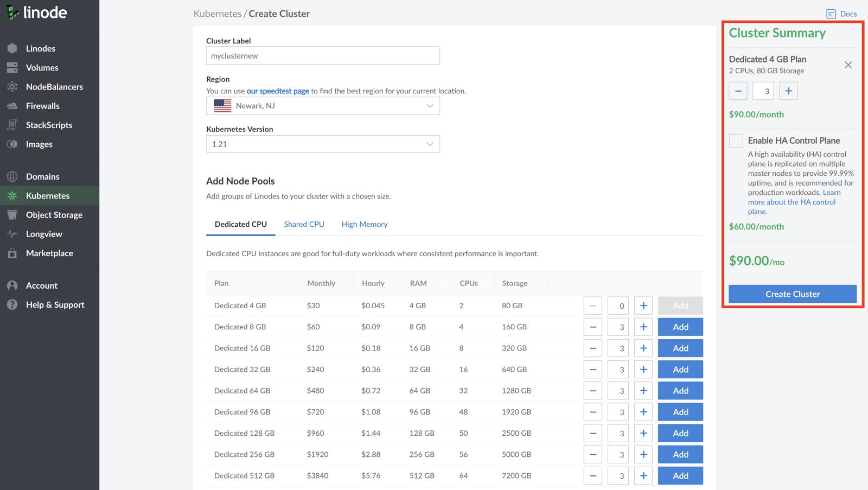This screenshot has height=490, width=868.
Task: Open Longview via its pulse icon
Action: click(x=12, y=234)
